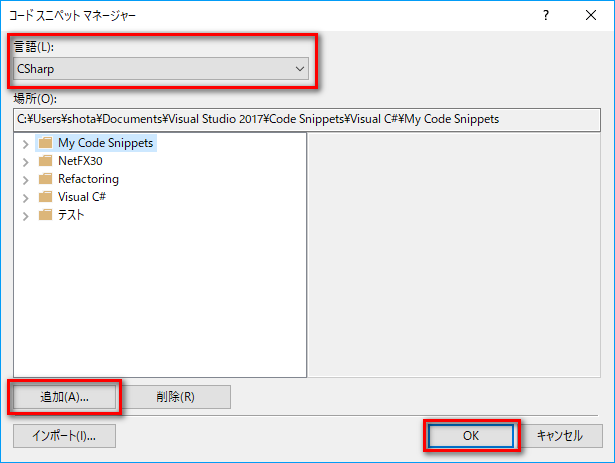
Task: Click the テスト folder icon
Action: [45, 215]
